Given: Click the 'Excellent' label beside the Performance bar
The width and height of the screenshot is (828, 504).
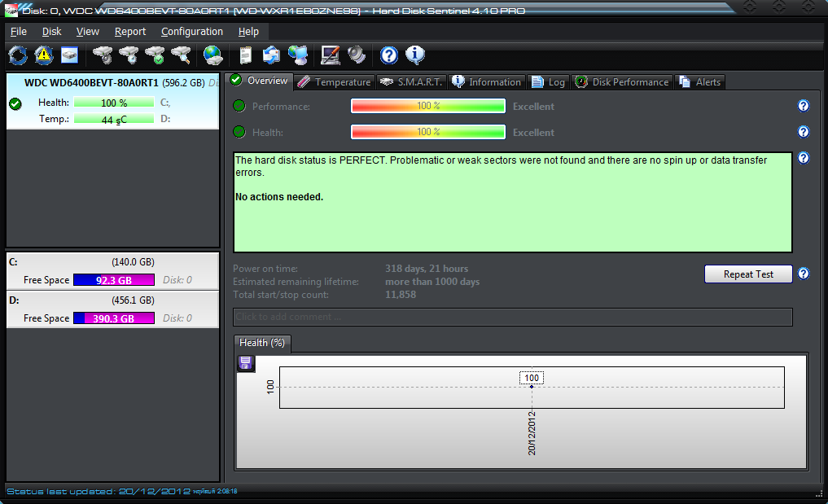Looking at the screenshot, I should click(533, 107).
